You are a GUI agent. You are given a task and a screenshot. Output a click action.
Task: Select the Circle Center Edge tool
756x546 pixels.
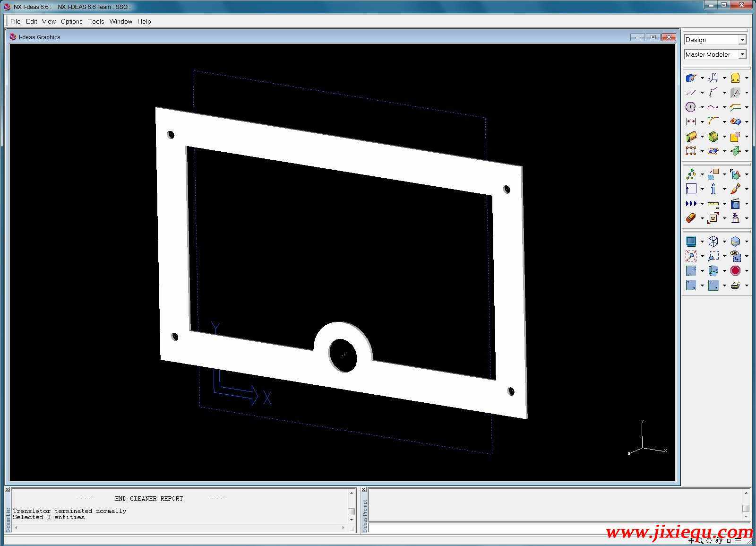tap(691, 107)
